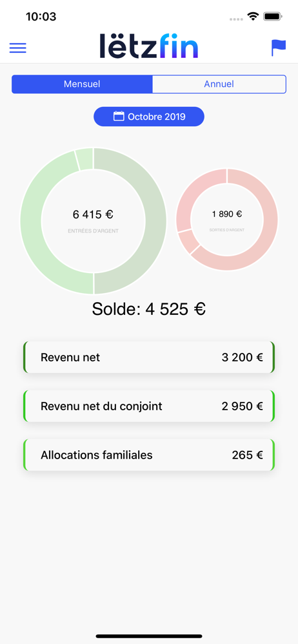Tap the Wi-Fi status icon
This screenshot has width=298, height=644.
[252, 17]
